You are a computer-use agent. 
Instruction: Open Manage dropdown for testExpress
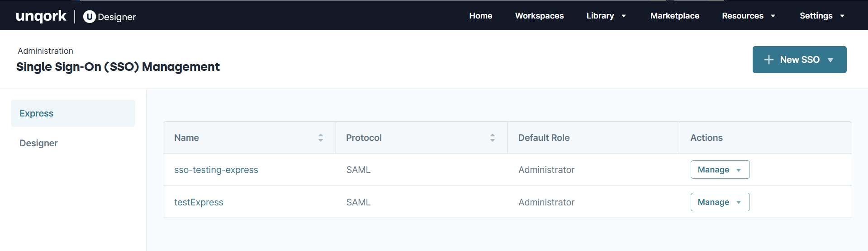[x=720, y=202]
